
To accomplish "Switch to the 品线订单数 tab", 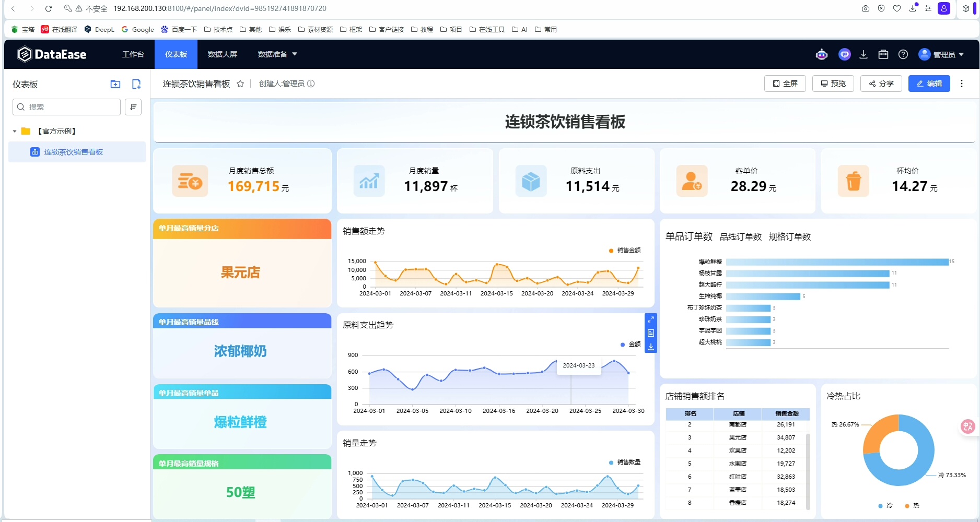I will [x=740, y=237].
